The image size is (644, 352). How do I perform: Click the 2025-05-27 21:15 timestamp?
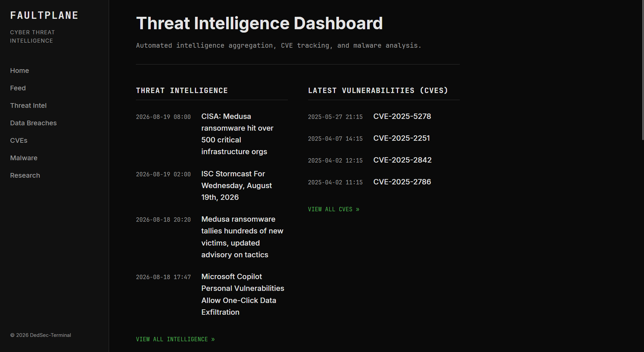(x=335, y=117)
